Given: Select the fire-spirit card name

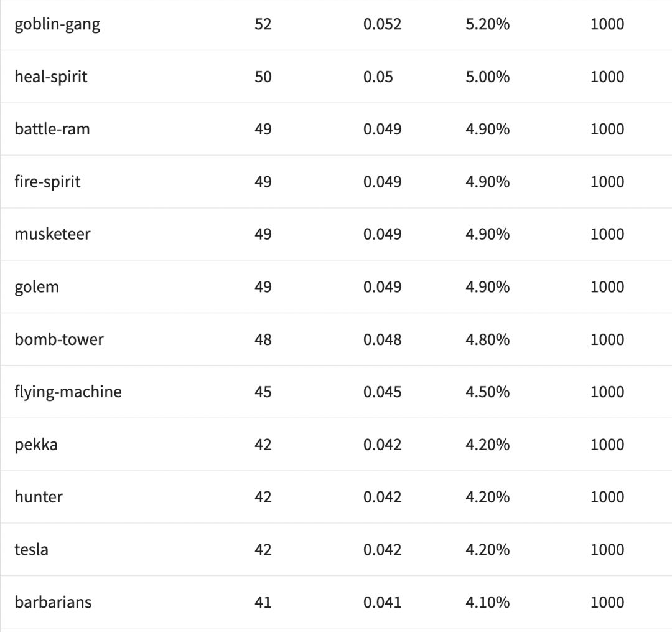Looking at the screenshot, I should pos(47,182).
